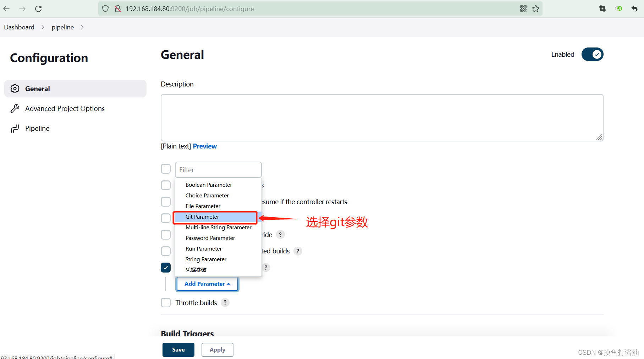
Task: Open the QR code icon in address bar
Action: click(523, 9)
